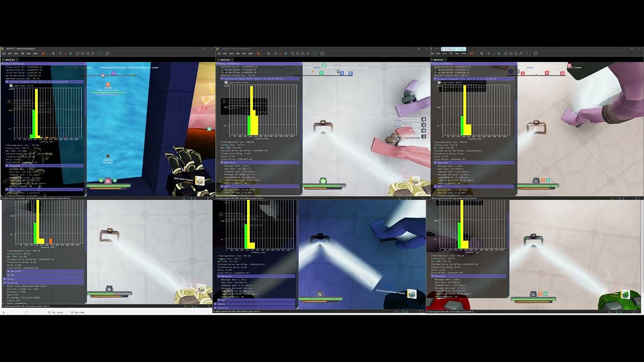This screenshot has width=644, height=362.
Task: Pause the Win10 #2 virtual machine
Action: 259,53
